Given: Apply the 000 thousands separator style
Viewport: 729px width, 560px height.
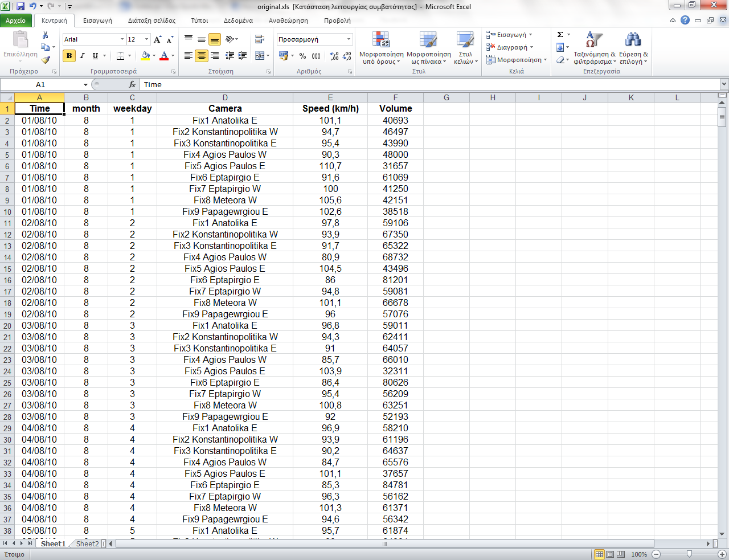Looking at the screenshot, I should [316, 56].
